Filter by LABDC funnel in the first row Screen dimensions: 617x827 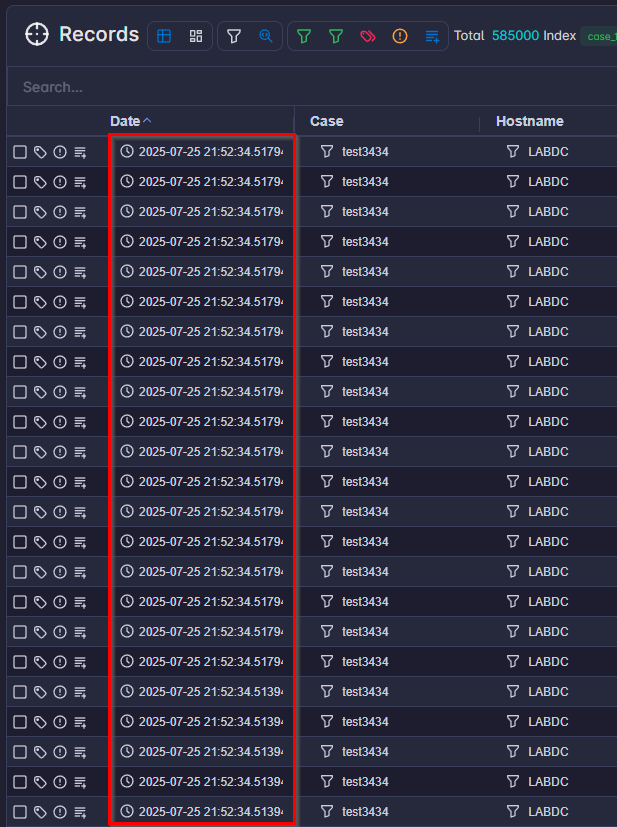coord(513,151)
